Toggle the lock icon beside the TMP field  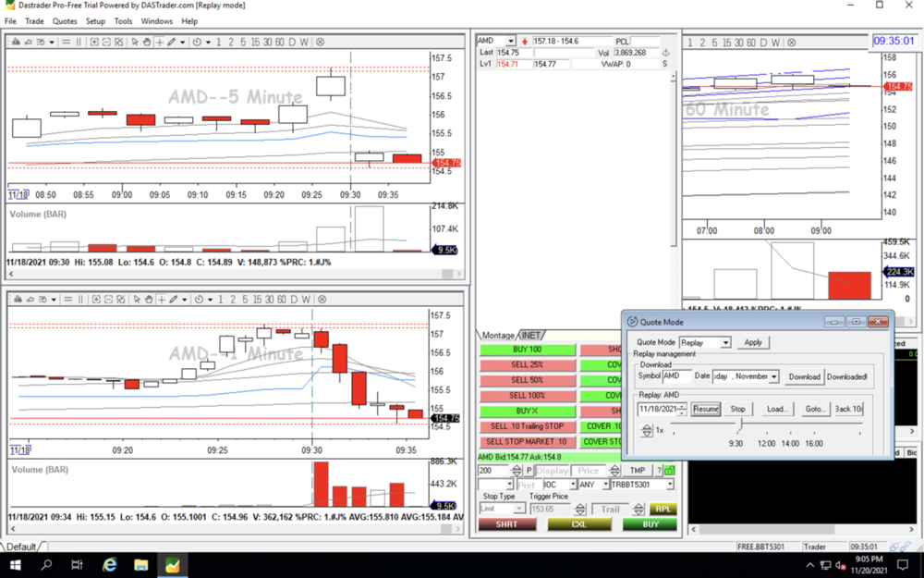click(x=669, y=471)
